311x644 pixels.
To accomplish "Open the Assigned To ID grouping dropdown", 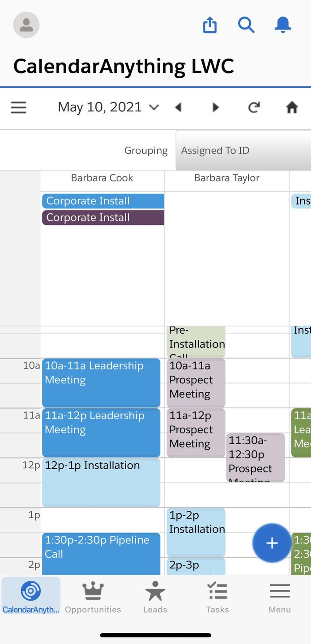I will tap(243, 151).
